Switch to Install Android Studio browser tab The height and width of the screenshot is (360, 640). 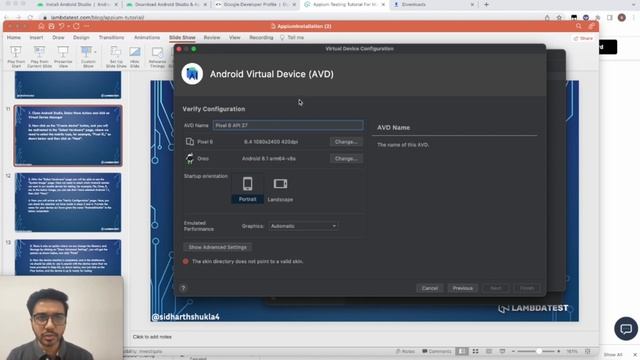(77, 4)
